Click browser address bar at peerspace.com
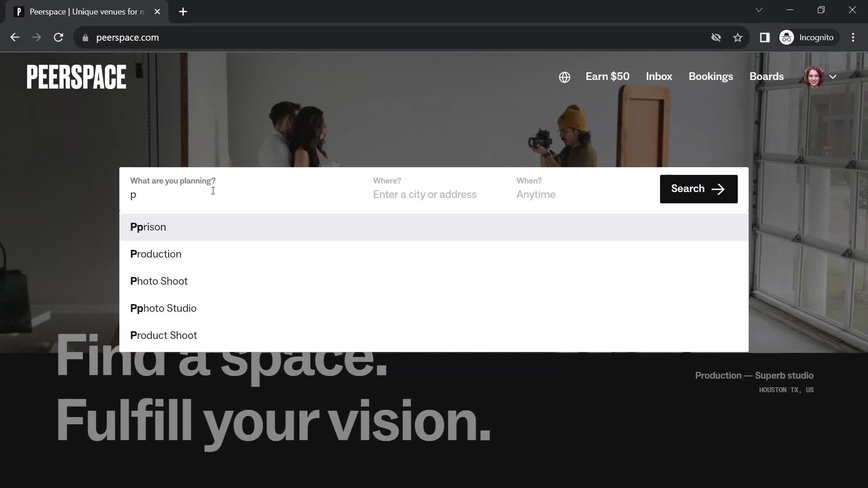The height and width of the screenshot is (488, 868). (x=127, y=38)
